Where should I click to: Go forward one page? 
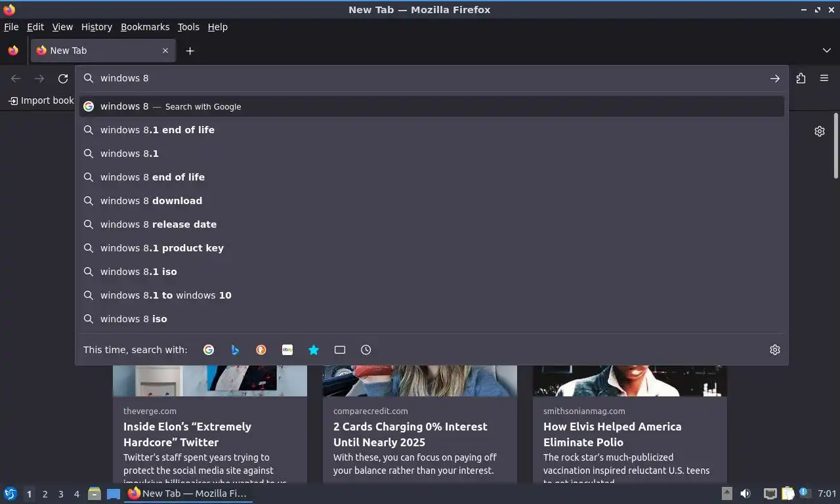click(x=39, y=78)
